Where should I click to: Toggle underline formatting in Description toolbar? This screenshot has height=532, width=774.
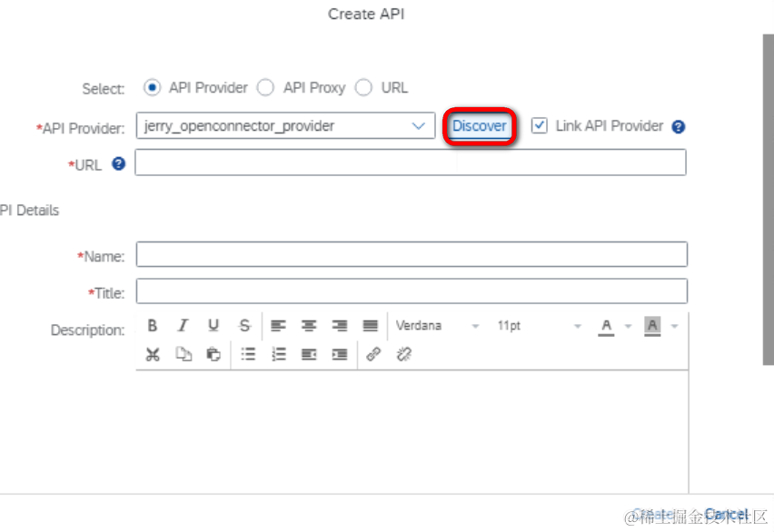213,325
